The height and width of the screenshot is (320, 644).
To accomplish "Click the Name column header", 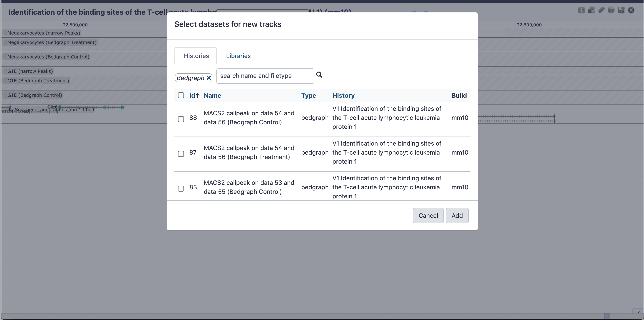I will pos(212,95).
